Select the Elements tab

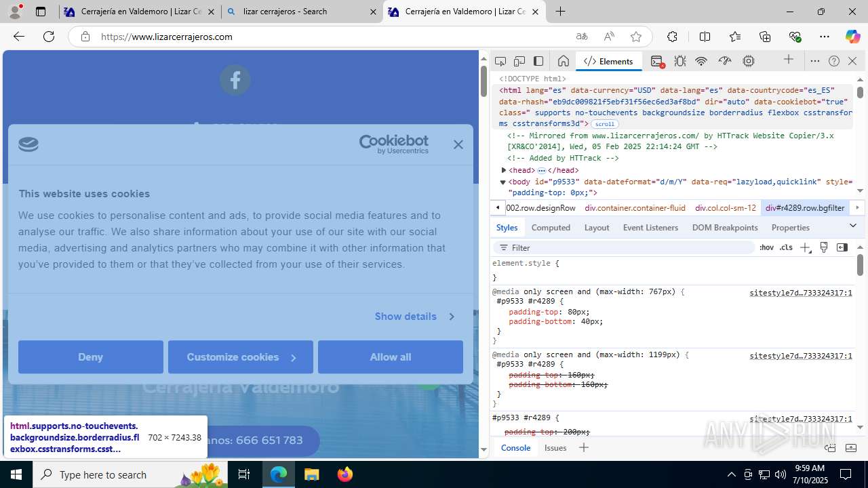(x=608, y=61)
